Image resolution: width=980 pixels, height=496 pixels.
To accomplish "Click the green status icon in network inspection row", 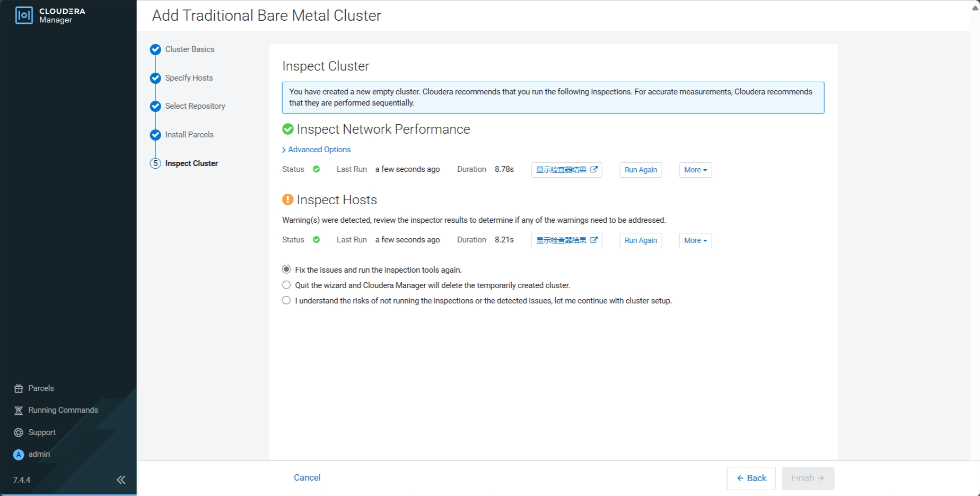I will point(317,169).
